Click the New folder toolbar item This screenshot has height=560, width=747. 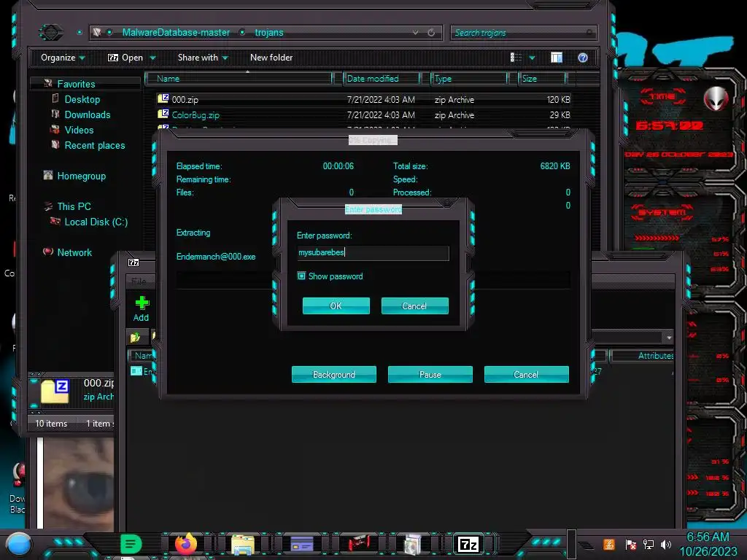[271, 58]
